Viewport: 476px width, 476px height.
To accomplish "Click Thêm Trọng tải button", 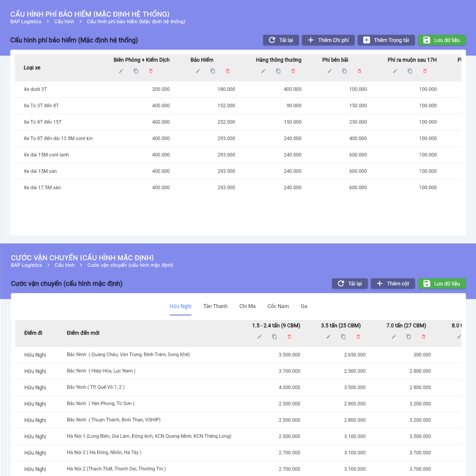I will pos(386,40).
